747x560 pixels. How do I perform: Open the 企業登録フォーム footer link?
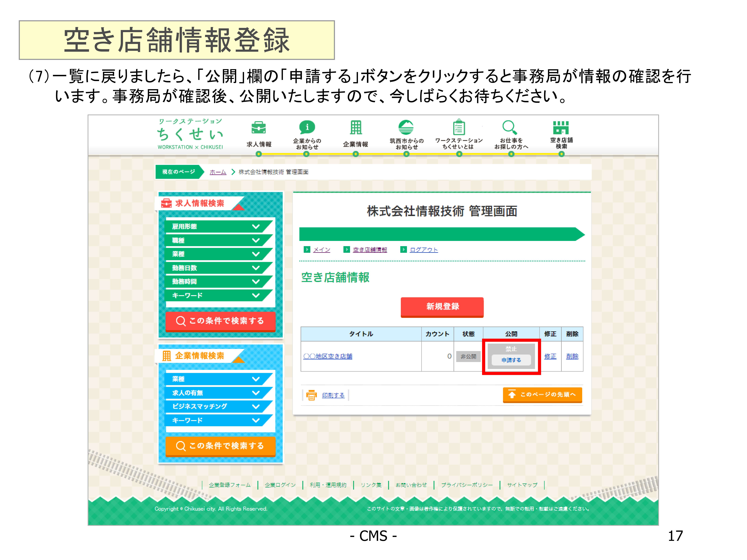pos(230,485)
